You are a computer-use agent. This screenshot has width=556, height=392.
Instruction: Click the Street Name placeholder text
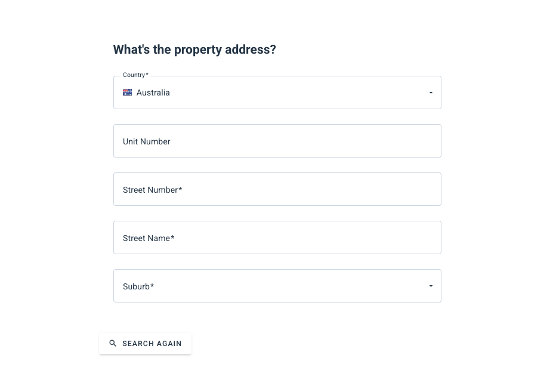pos(149,239)
